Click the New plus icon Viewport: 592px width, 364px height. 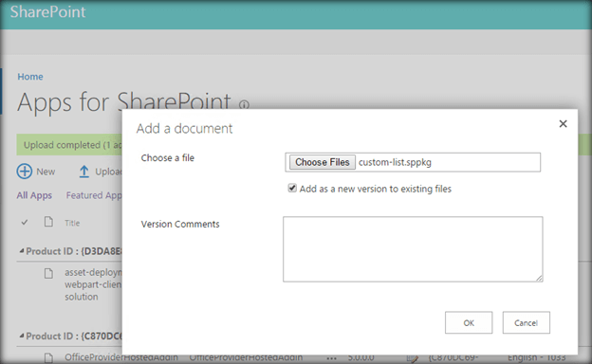click(x=24, y=172)
